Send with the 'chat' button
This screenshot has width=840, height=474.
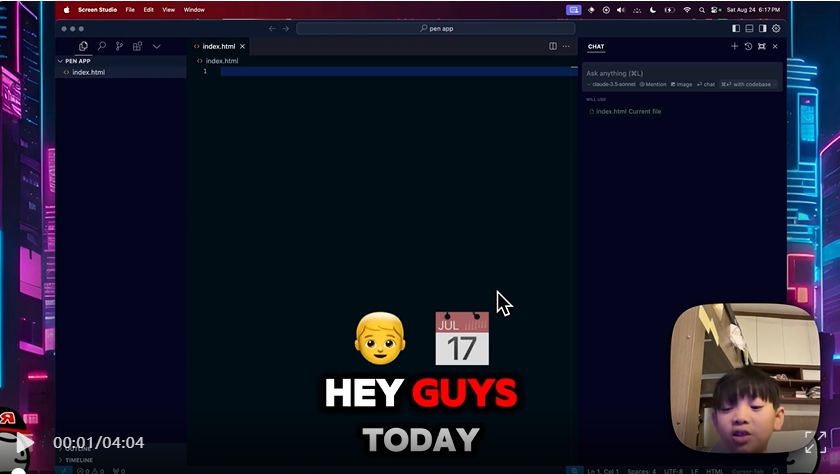706,84
